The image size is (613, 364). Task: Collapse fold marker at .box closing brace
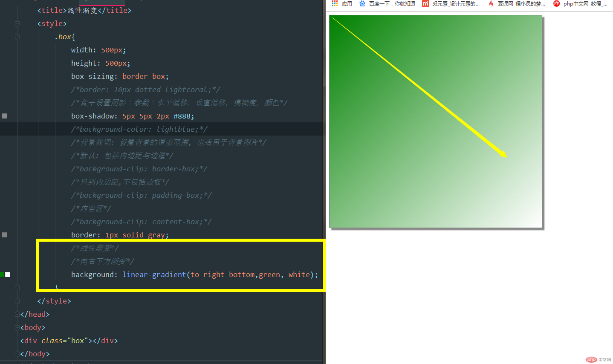click(x=17, y=288)
